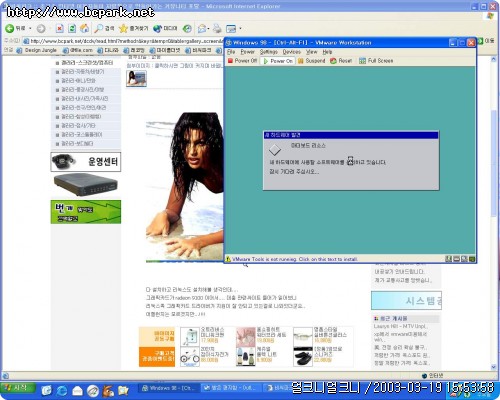
Task: Open the Design Jungle link bar shortcut
Action: pyautogui.click(x=37, y=50)
